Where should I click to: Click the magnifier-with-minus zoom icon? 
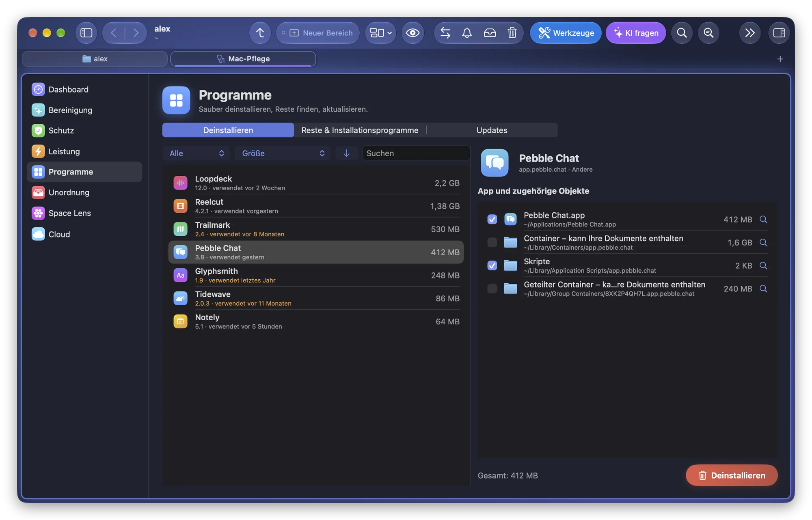pos(708,33)
